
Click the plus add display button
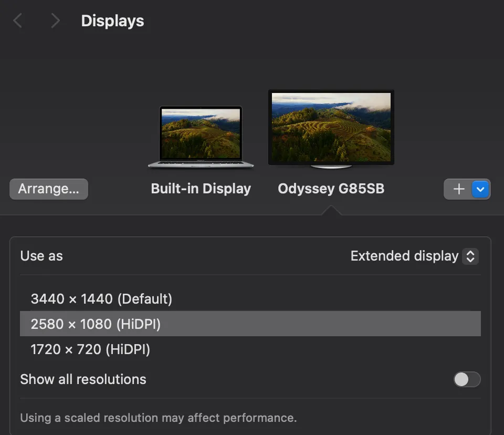[459, 189]
